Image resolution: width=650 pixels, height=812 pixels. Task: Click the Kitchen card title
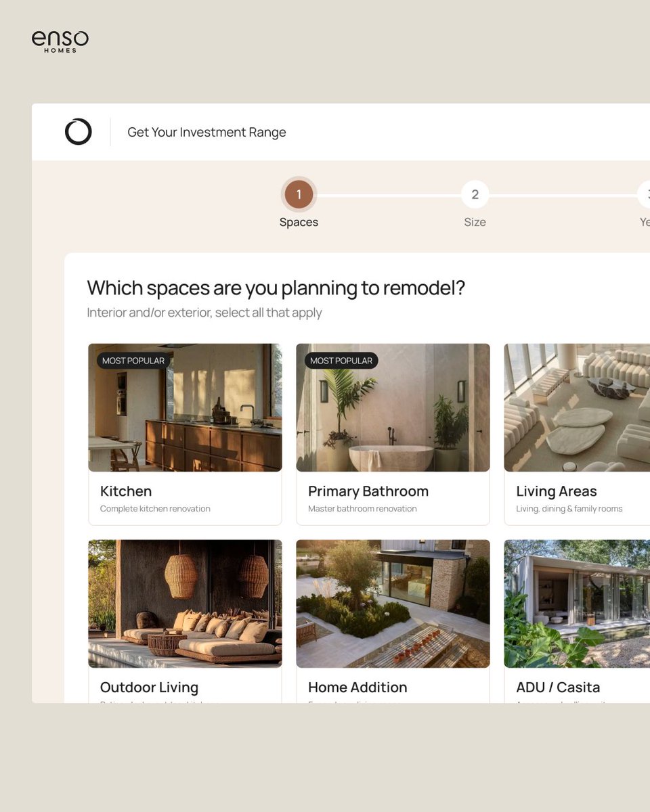(x=126, y=491)
